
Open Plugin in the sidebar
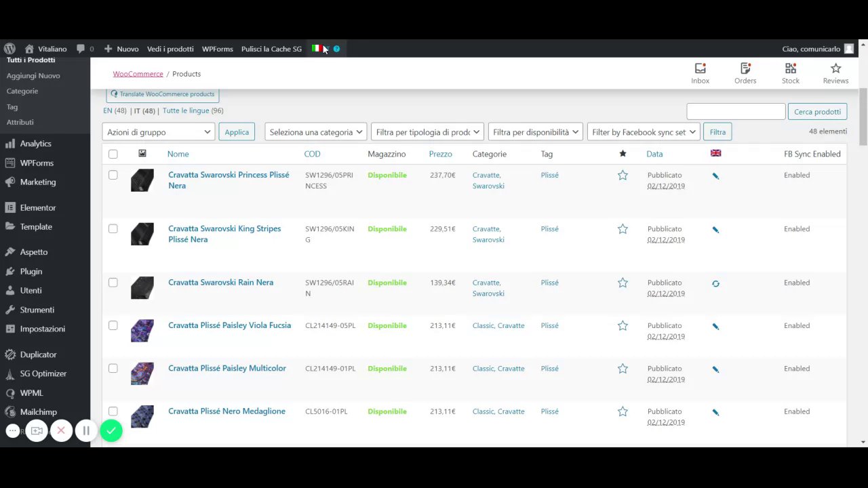[x=31, y=271]
